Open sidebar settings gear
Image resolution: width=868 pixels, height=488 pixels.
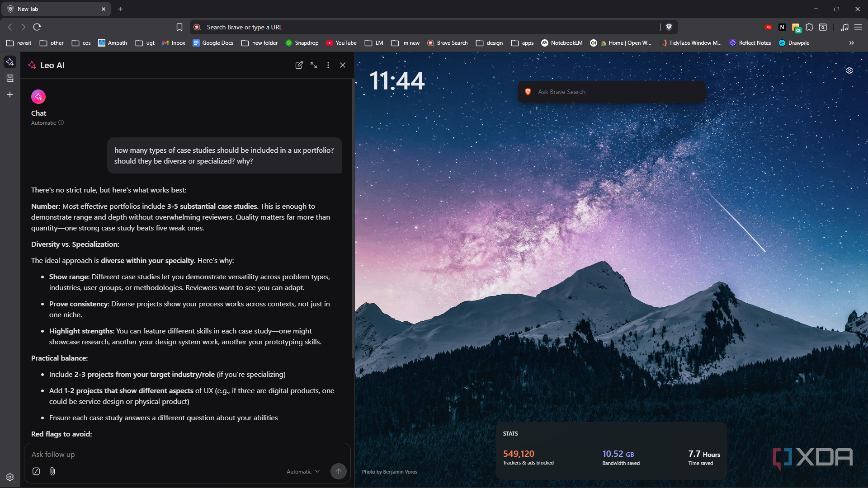click(x=10, y=477)
